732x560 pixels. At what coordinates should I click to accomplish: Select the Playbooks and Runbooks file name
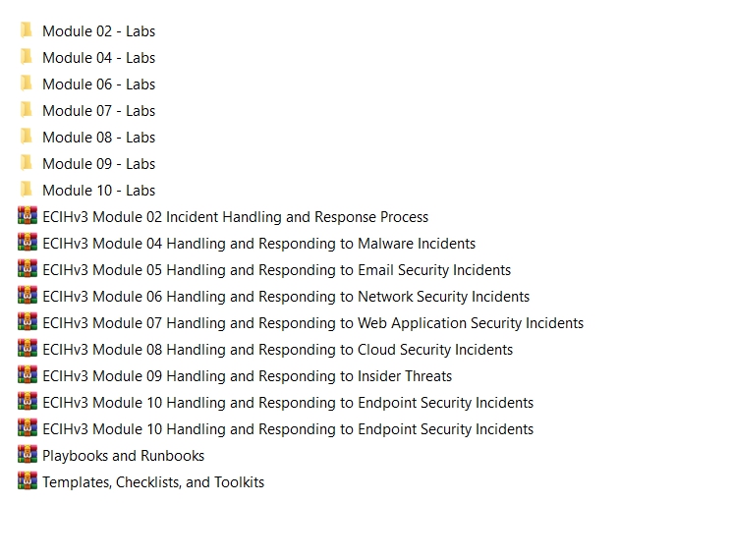point(123,456)
